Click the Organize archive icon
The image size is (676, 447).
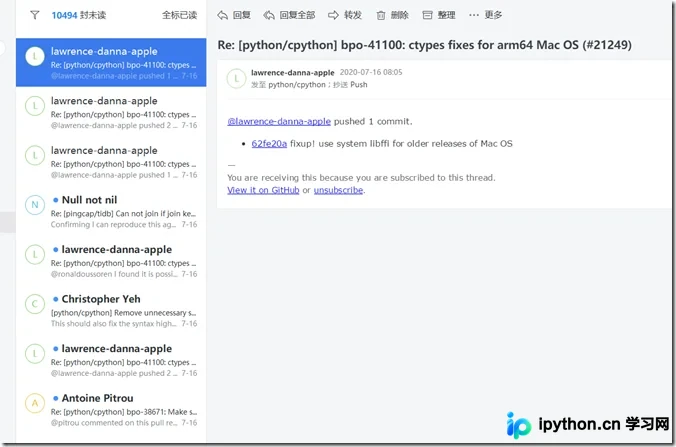(x=427, y=15)
